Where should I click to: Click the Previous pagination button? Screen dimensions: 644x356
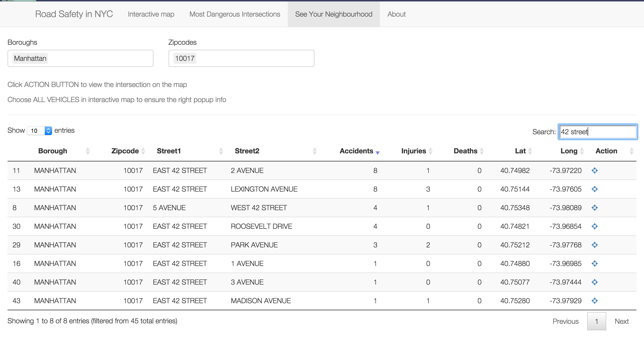coord(566,321)
